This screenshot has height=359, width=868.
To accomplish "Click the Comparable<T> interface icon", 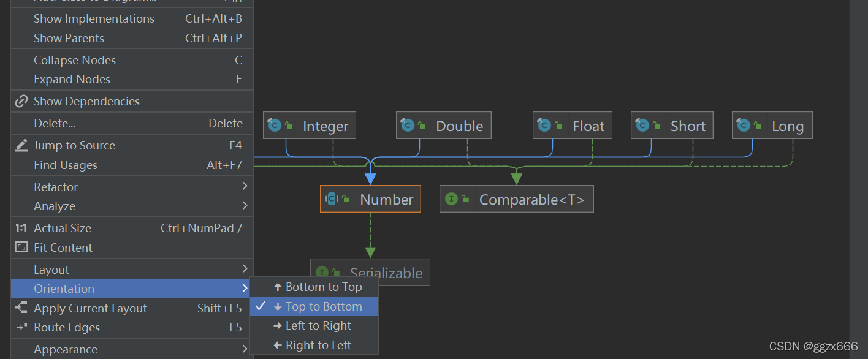I will [451, 199].
